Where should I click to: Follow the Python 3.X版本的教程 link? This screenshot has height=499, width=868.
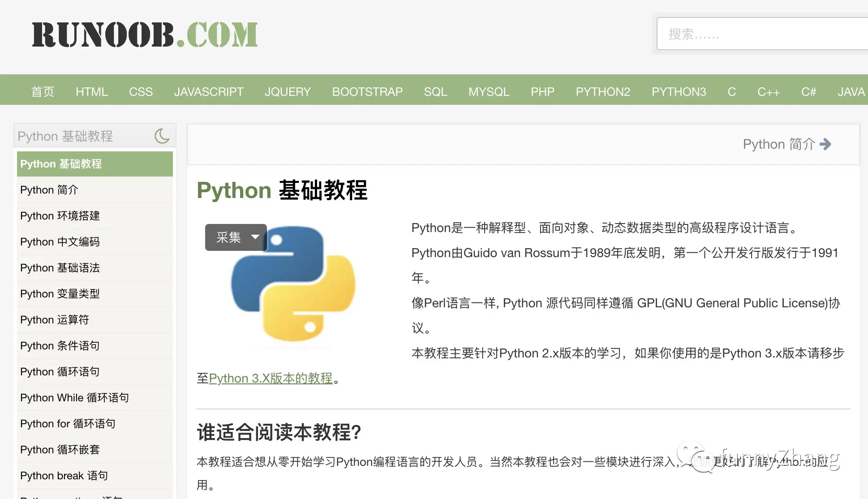click(x=271, y=379)
